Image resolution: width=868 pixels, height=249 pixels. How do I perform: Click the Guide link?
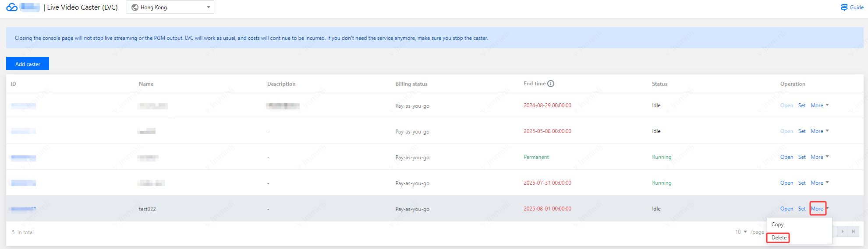click(857, 7)
